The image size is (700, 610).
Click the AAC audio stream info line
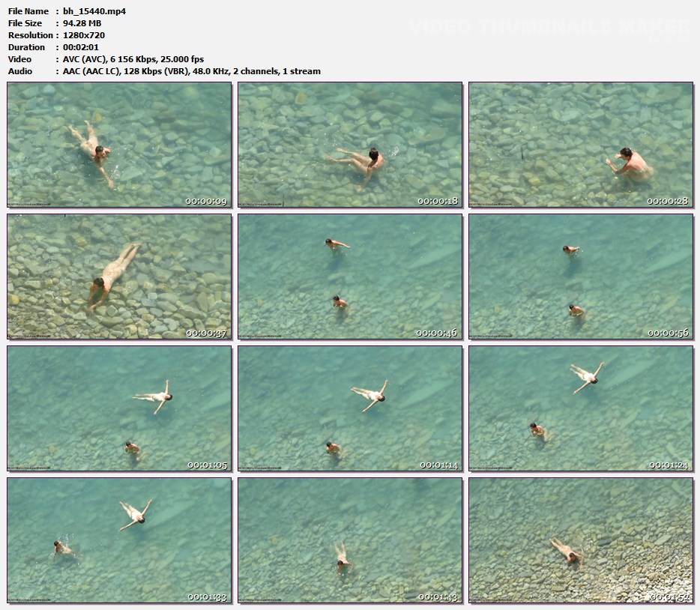191,71
